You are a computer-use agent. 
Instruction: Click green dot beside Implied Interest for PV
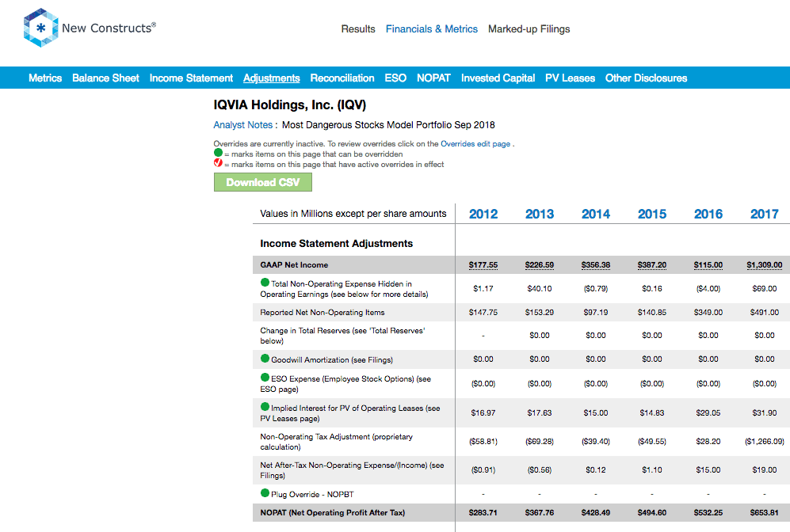tap(265, 407)
